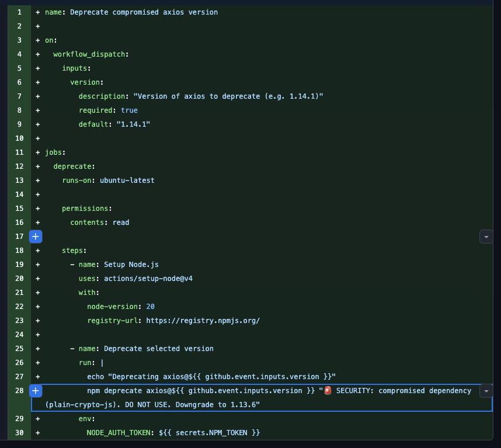Click the "with:" key on line 21
The width and height of the screenshot is (501, 448).
tap(89, 293)
